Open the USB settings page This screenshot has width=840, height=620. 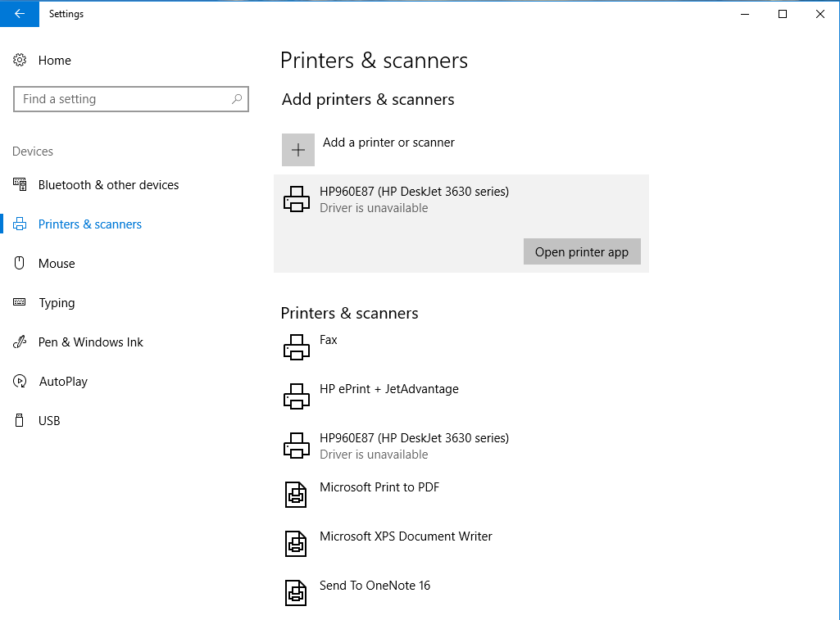[49, 421]
